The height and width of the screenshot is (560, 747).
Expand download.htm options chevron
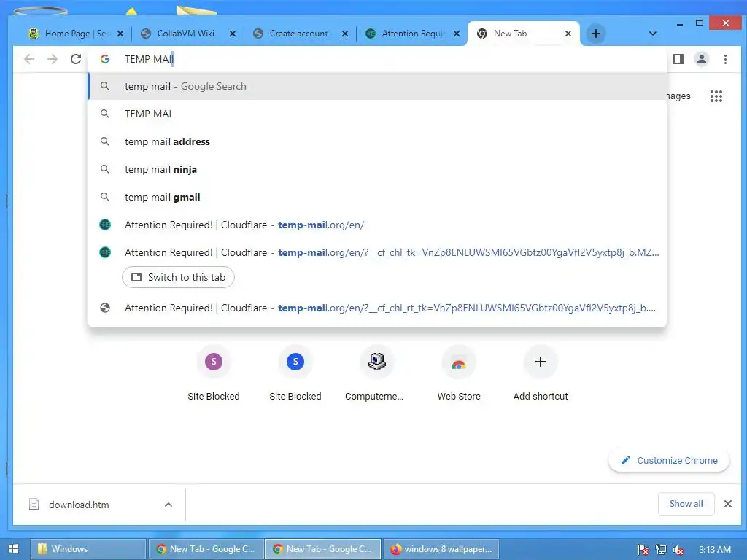pyautogui.click(x=169, y=505)
